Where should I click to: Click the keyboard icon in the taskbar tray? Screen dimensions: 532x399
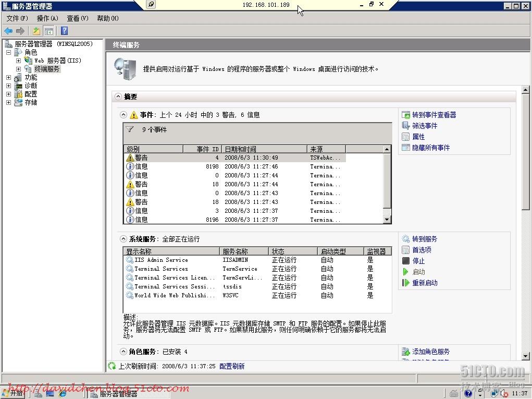point(454,394)
